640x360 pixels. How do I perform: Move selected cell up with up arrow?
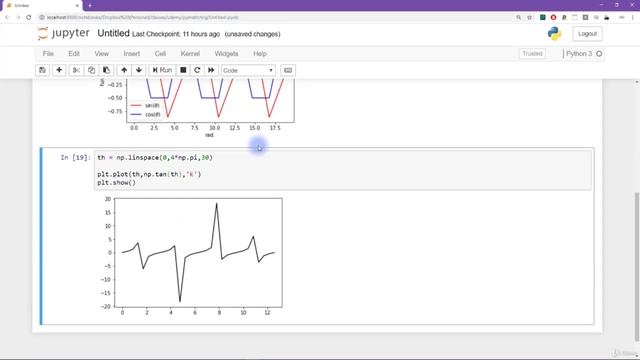coord(124,70)
